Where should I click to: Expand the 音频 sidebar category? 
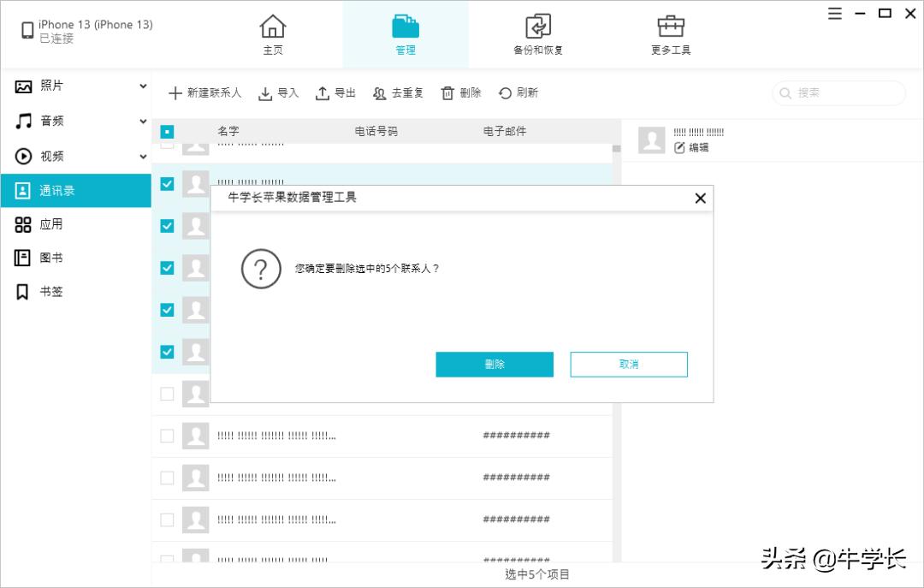[x=143, y=122]
